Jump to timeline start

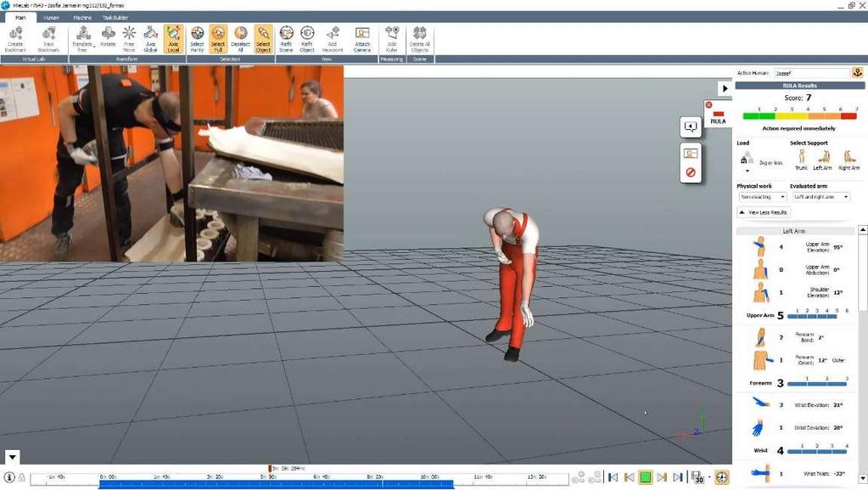tap(613, 477)
